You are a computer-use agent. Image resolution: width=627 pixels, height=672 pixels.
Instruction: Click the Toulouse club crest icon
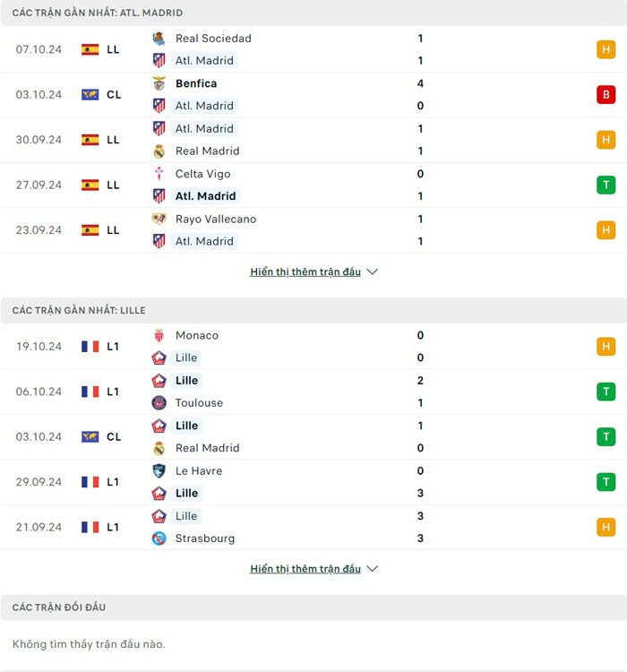click(x=159, y=403)
